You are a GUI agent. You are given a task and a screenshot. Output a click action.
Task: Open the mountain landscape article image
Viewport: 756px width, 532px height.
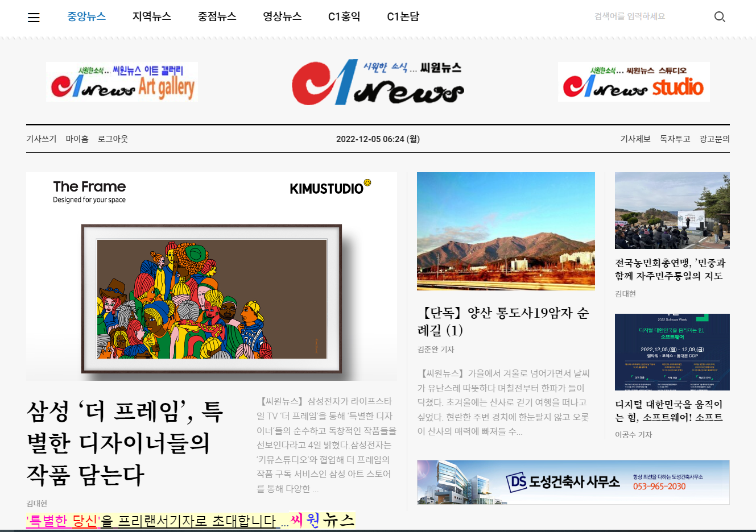click(x=506, y=231)
